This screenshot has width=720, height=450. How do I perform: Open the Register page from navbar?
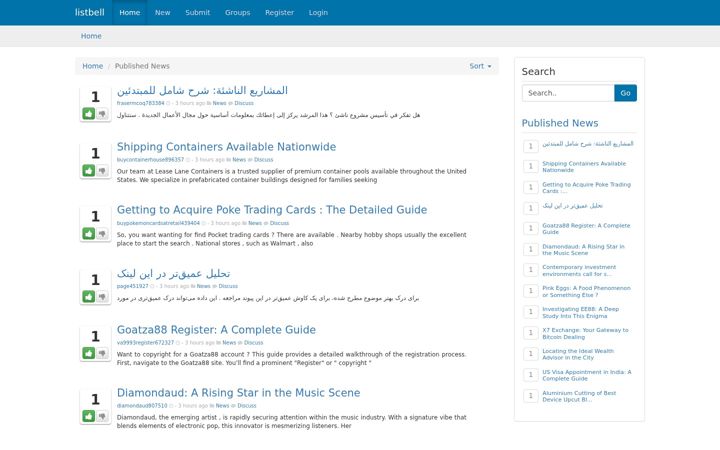coord(279,12)
